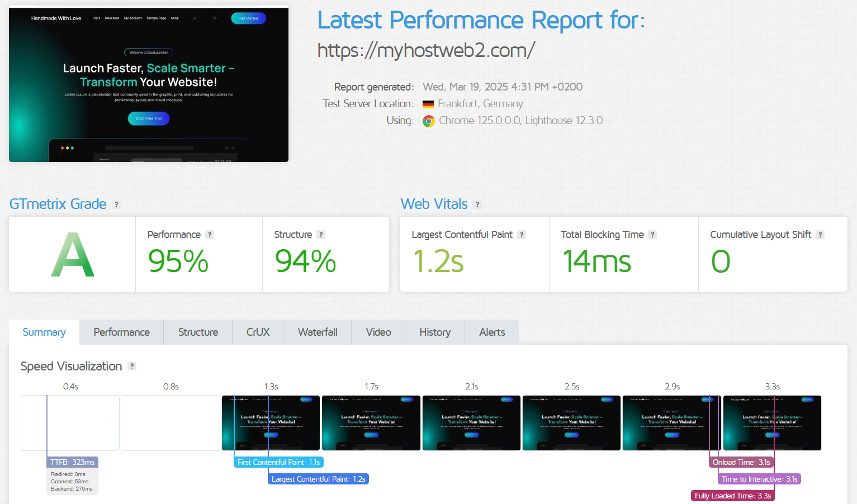857x504 pixels.
Task: Click Chrome 125.0.0.0, Lighthouse 12.3.0 text
Action: click(x=521, y=121)
